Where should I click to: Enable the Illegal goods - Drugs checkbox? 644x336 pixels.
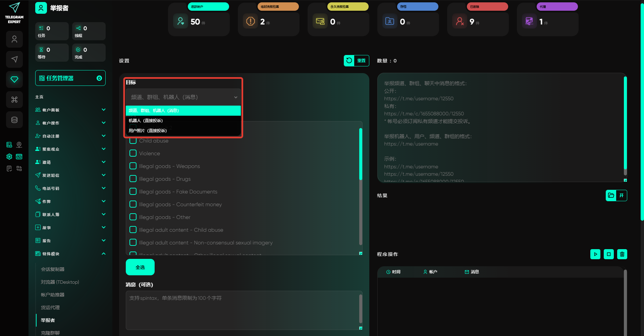pos(133,179)
